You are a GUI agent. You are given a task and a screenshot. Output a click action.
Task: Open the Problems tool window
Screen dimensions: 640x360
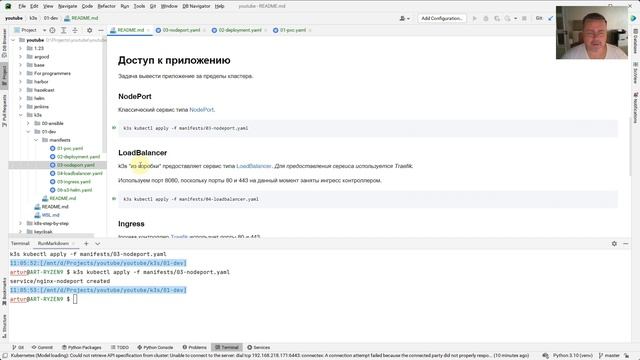point(194,347)
